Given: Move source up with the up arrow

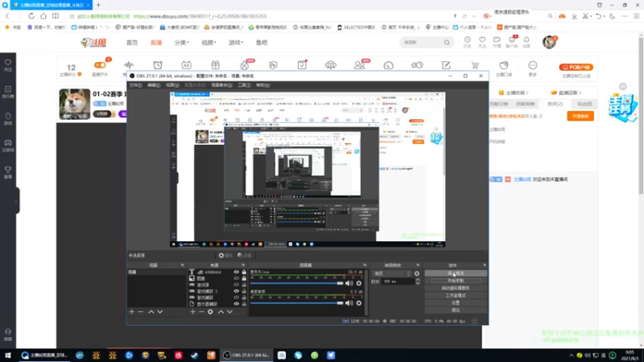Looking at the screenshot, I should coord(221,312).
